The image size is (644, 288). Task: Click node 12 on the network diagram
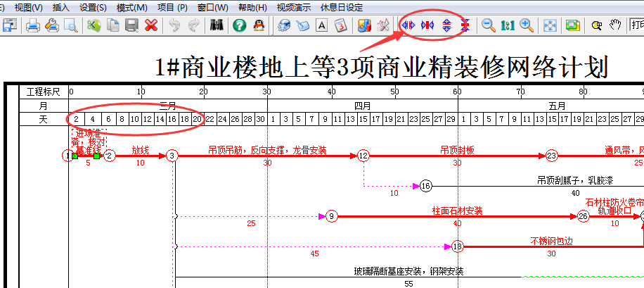click(x=363, y=156)
